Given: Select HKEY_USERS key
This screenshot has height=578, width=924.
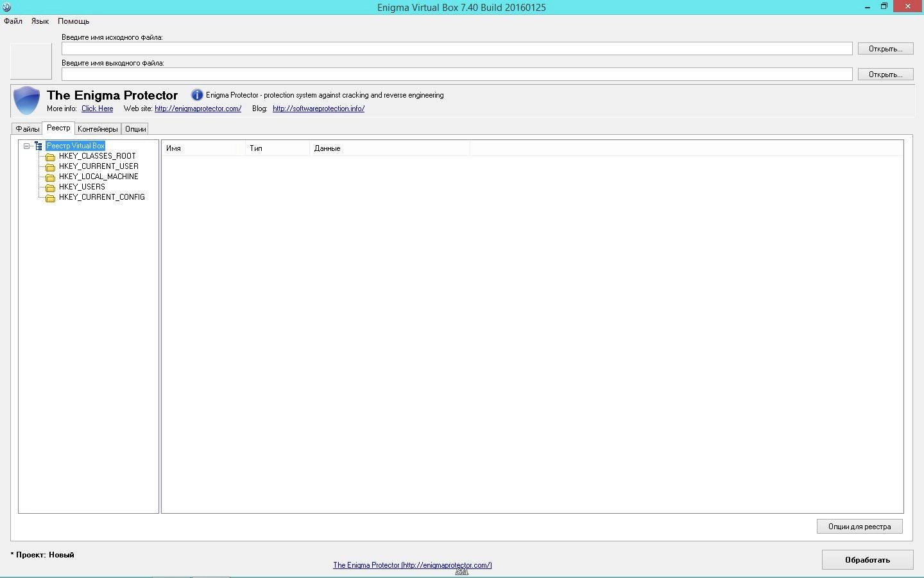Looking at the screenshot, I should (81, 187).
